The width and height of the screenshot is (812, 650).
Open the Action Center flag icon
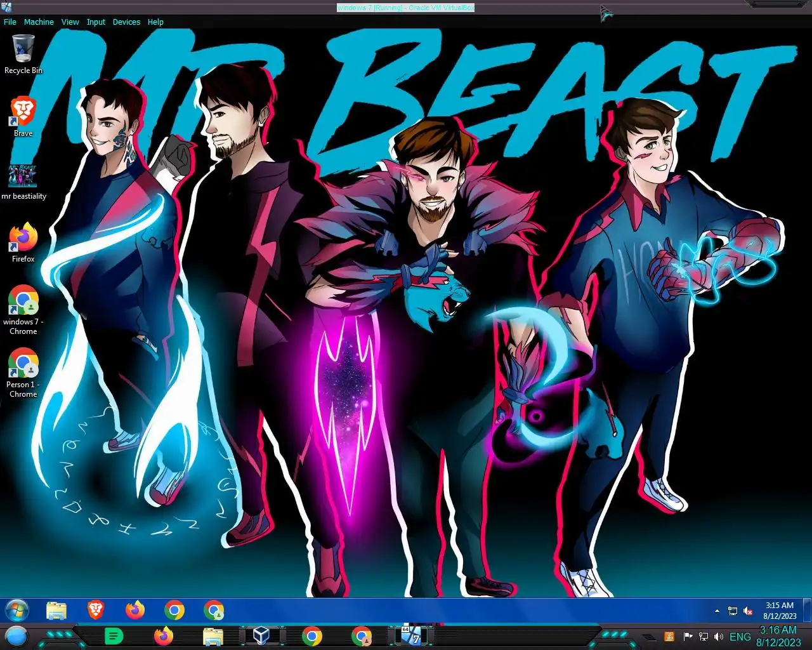pos(688,637)
